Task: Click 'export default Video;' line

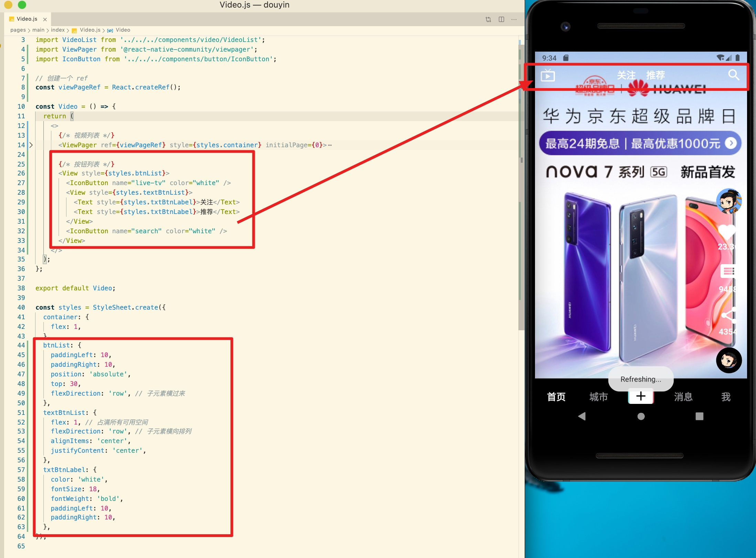Action: pos(75,288)
